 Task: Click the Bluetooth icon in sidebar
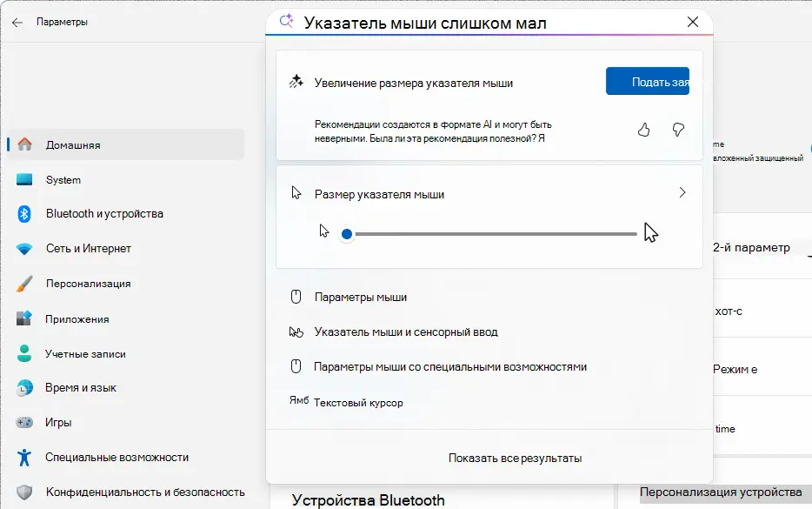click(24, 214)
